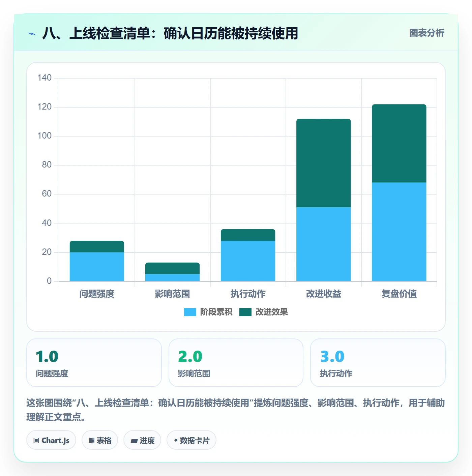Toggle the 改进效果 legend color swatch
Image resolution: width=472 pixels, height=476 pixels.
pyautogui.click(x=245, y=312)
